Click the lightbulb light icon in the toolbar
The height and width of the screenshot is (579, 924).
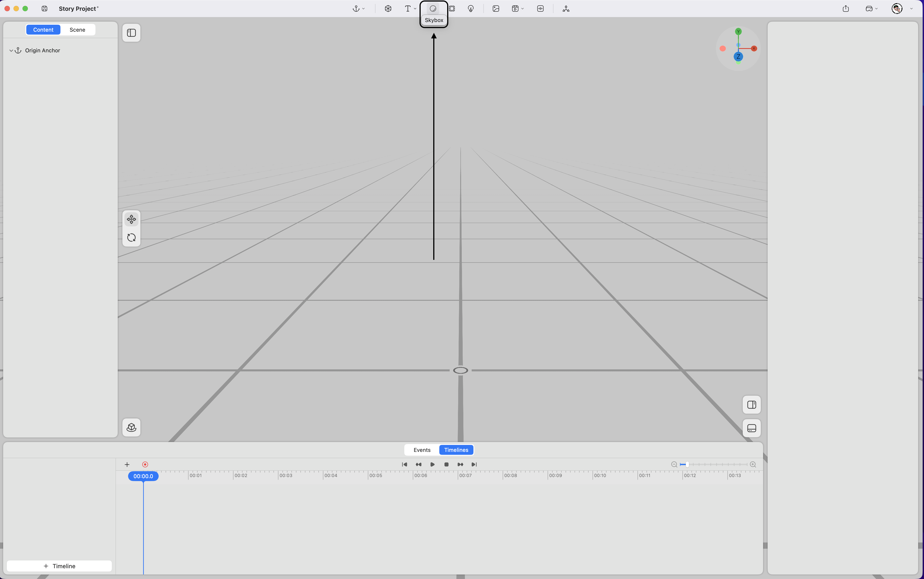[471, 9]
